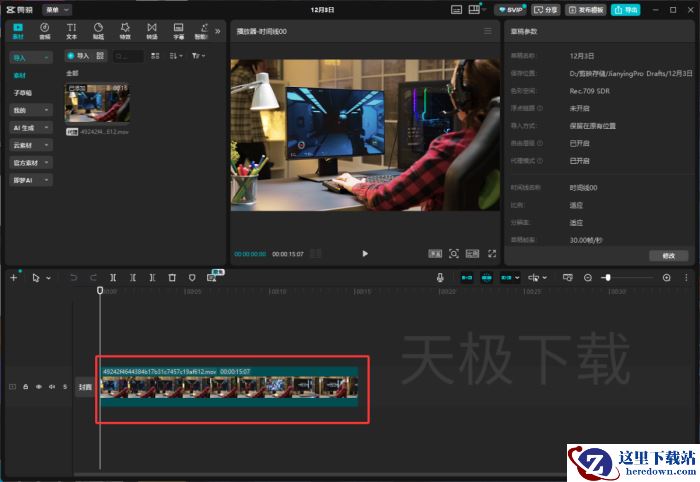Expand the 云素材 sidebar section

click(x=31, y=145)
